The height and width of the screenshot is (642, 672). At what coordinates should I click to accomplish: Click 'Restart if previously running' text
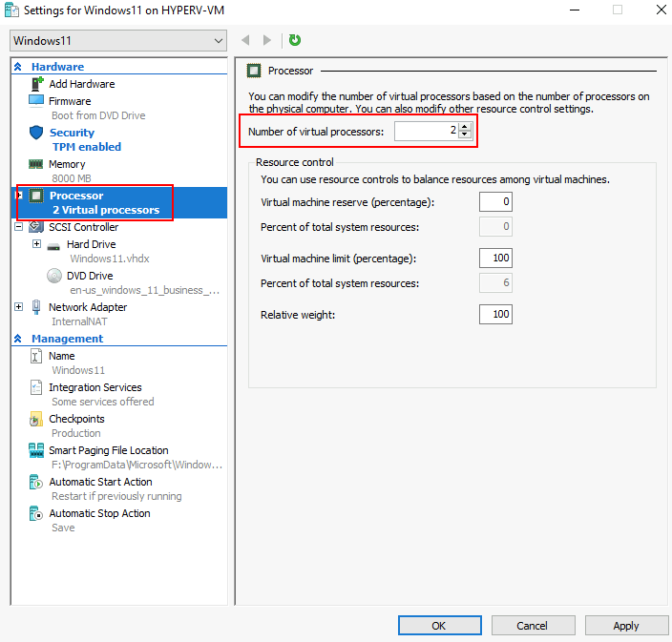[116, 496]
